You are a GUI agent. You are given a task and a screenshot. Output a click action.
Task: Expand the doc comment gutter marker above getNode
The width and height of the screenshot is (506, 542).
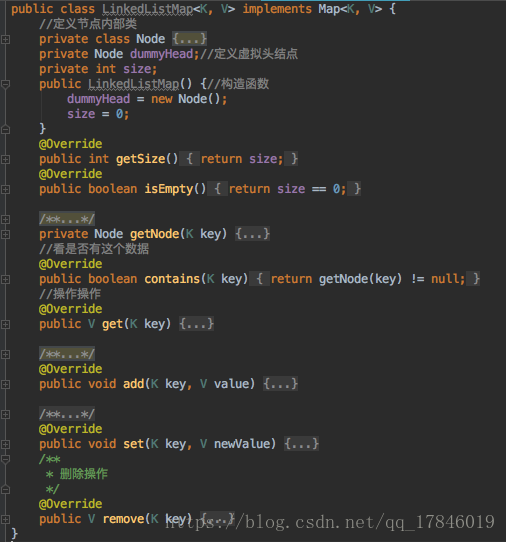pyautogui.click(x=5, y=219)
